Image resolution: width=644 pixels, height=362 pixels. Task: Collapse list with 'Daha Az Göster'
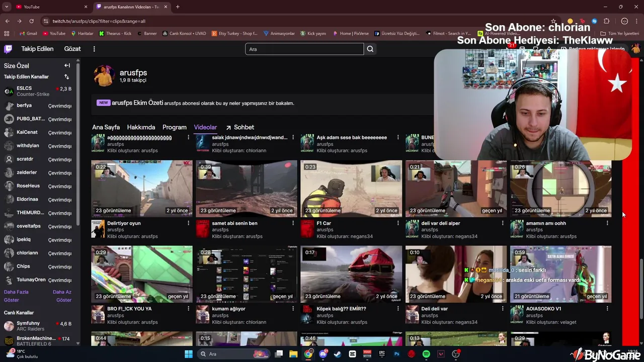(x=62, y=296)
